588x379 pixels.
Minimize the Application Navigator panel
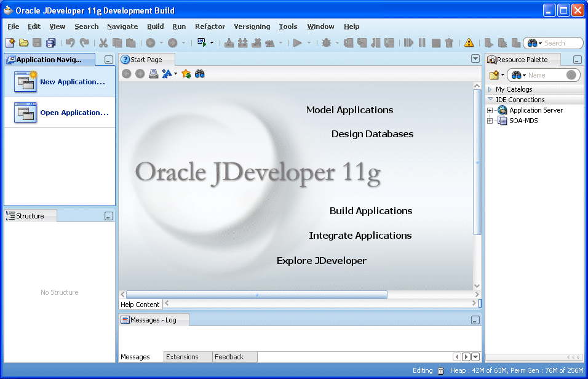(109, 60)
